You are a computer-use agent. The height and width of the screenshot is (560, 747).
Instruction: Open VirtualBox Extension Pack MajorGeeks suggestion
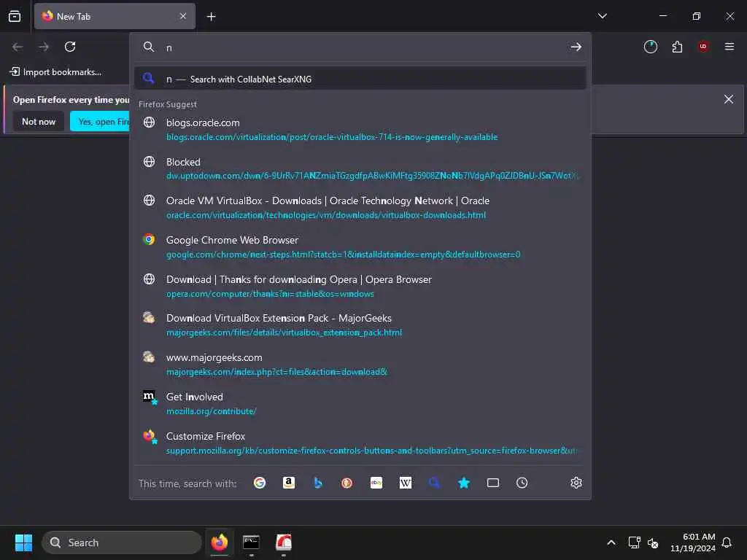tap(360, 324)
